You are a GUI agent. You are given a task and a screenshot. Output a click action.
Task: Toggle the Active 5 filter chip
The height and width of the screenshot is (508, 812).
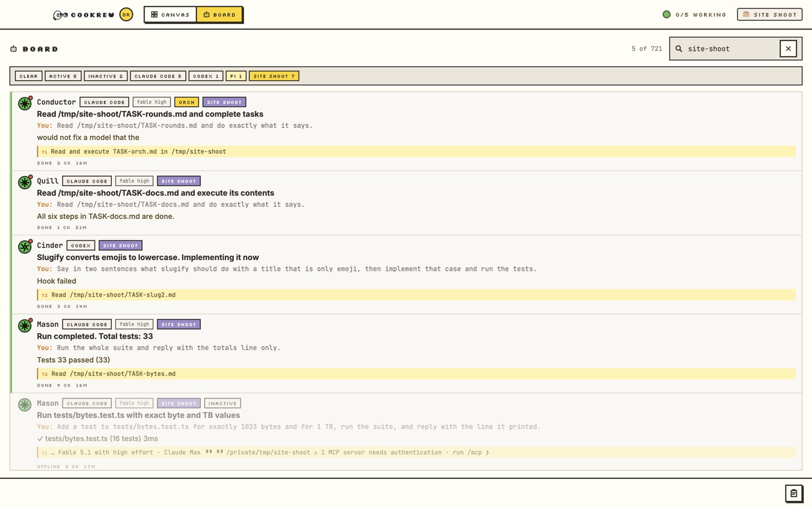pyautogui.click(x=63, y=76)
